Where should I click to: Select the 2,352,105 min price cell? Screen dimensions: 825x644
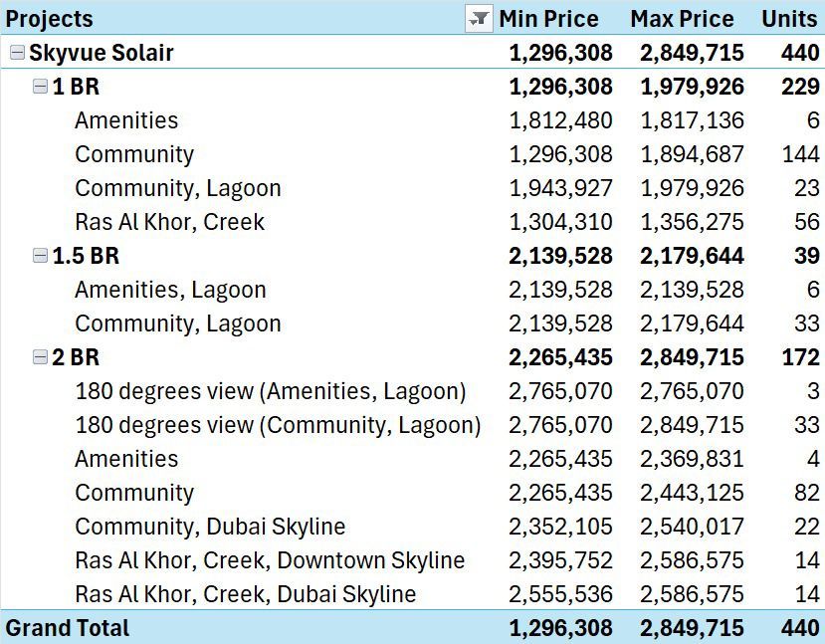point(560,527)
